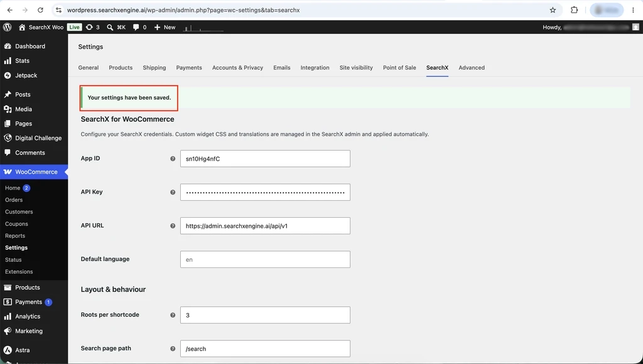Bookmark this page with star icon
Image resolution: width=643 pixels, height=364 pixels.
click(553, 10)
